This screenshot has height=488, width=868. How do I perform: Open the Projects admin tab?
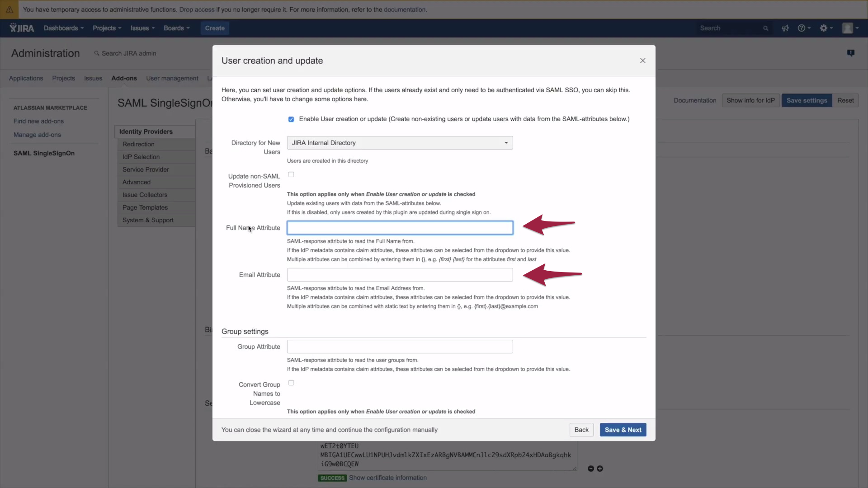(63, 78)
